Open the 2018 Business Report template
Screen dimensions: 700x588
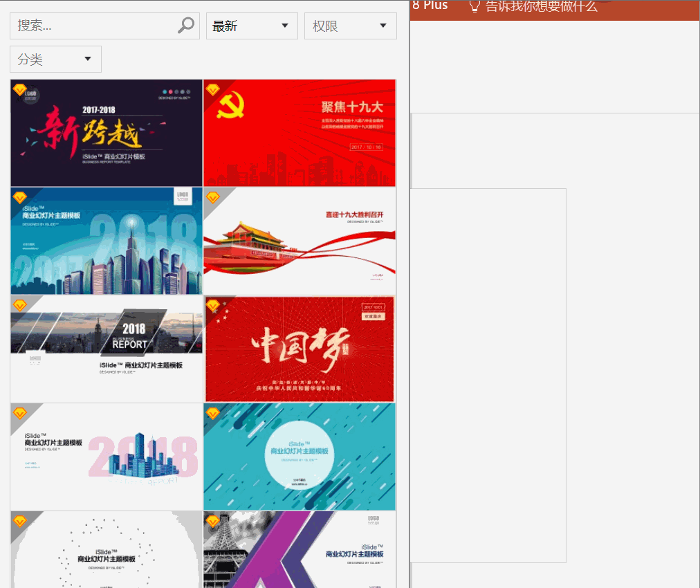coord(107,349)
